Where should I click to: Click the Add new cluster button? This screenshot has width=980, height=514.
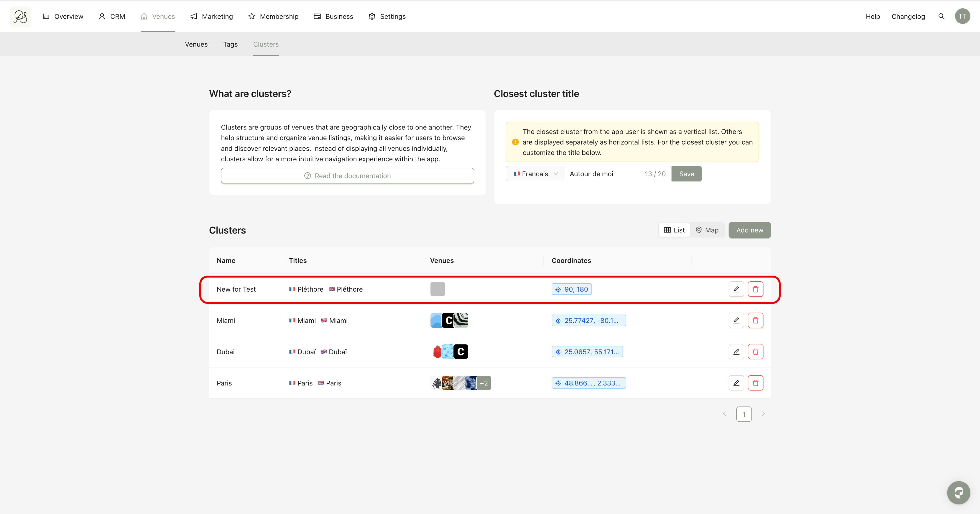tap(749, 230)
